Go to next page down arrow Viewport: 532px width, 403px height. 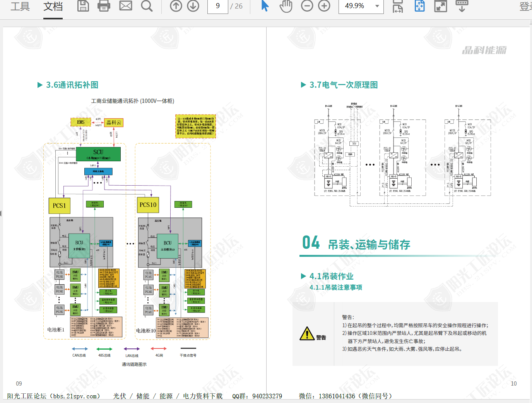pos(193,6)
